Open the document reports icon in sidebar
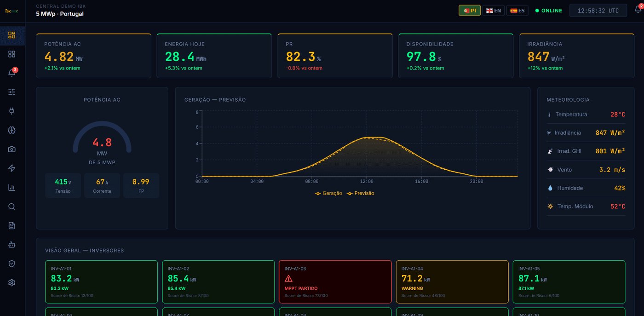Viewport: 644px width, 316px height. [12, 225]
